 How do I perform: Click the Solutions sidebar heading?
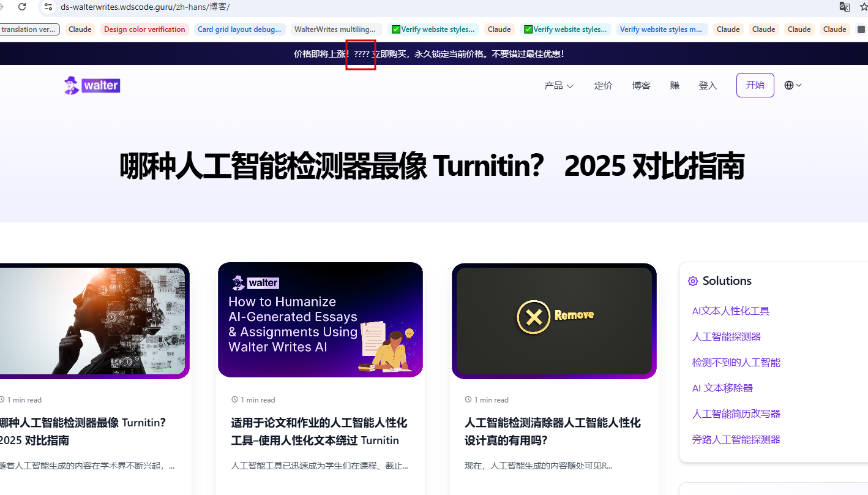727,281
